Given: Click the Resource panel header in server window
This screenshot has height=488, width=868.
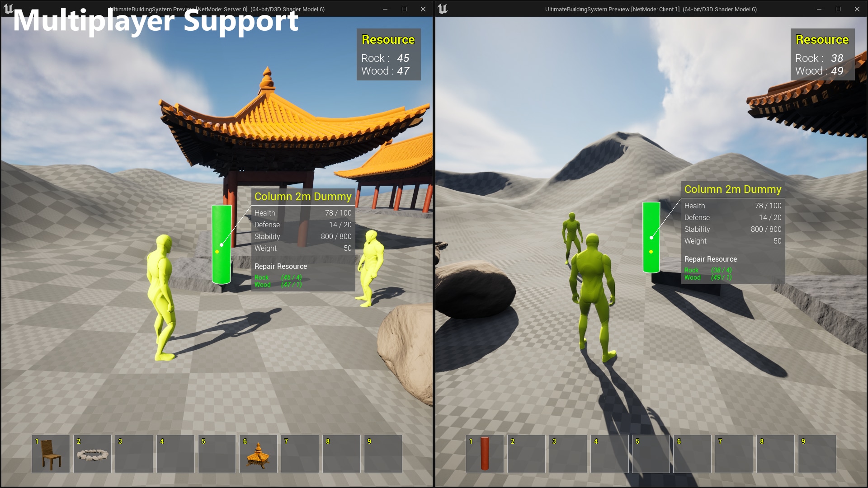Looking at the screenshot, I should 388,40.
